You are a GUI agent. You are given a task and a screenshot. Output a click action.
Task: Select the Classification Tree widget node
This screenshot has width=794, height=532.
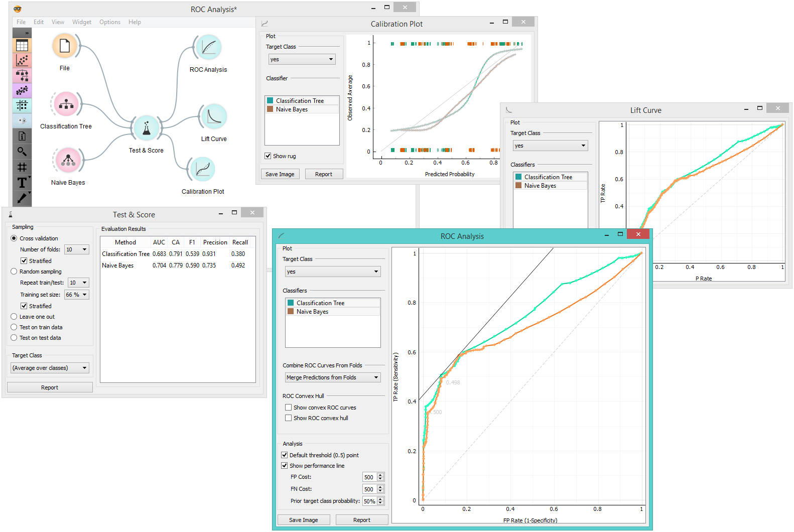66,104
